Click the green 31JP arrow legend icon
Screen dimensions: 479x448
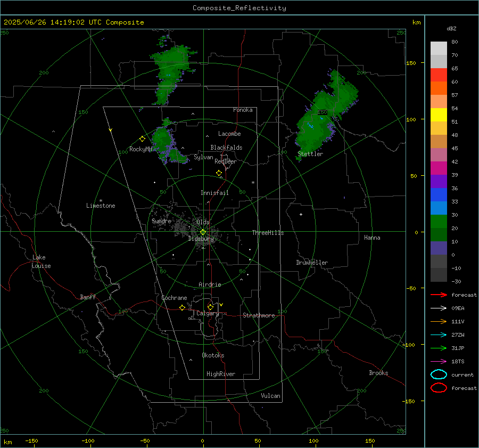[439, 348]
